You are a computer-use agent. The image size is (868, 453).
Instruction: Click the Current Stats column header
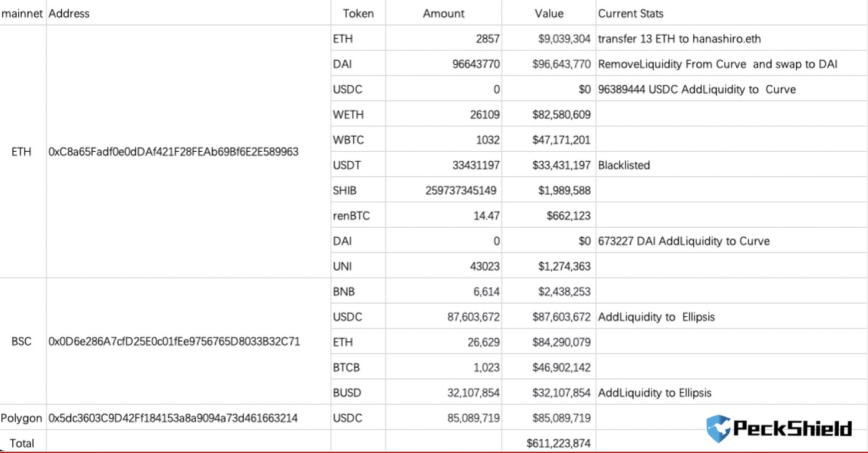[x=630, y=13]
